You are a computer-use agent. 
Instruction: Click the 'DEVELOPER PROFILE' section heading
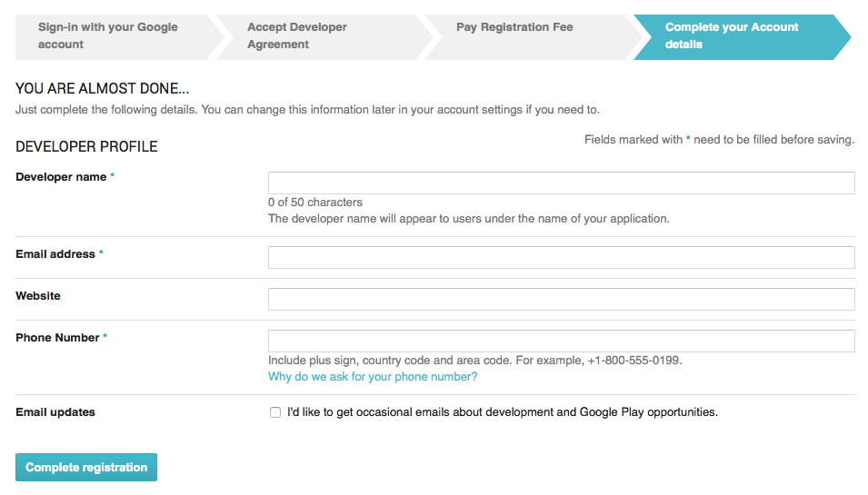click(x=86, y=146)
